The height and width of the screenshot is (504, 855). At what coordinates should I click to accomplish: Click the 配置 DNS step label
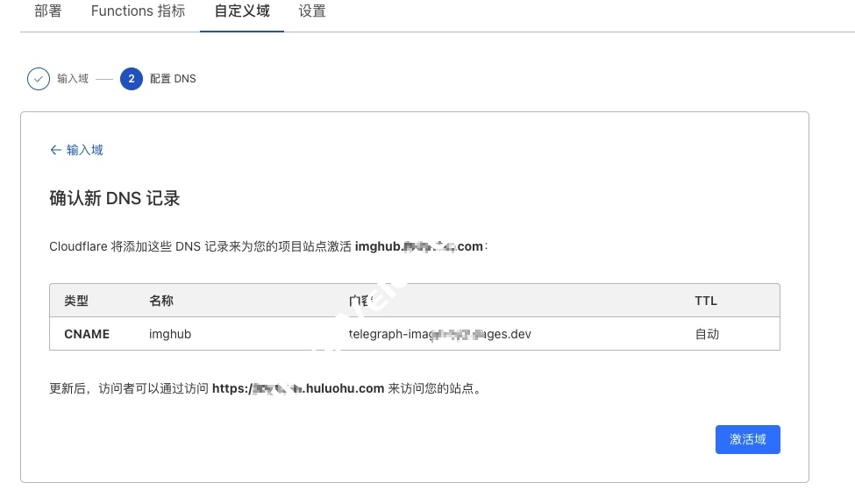(173, 79)
